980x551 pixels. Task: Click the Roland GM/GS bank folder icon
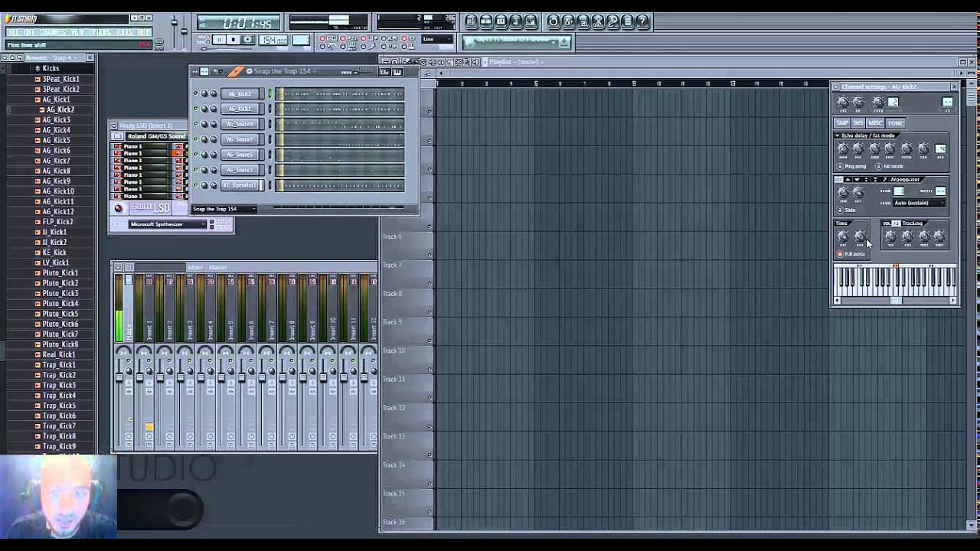pyautogui.click(x=117, y=136)
